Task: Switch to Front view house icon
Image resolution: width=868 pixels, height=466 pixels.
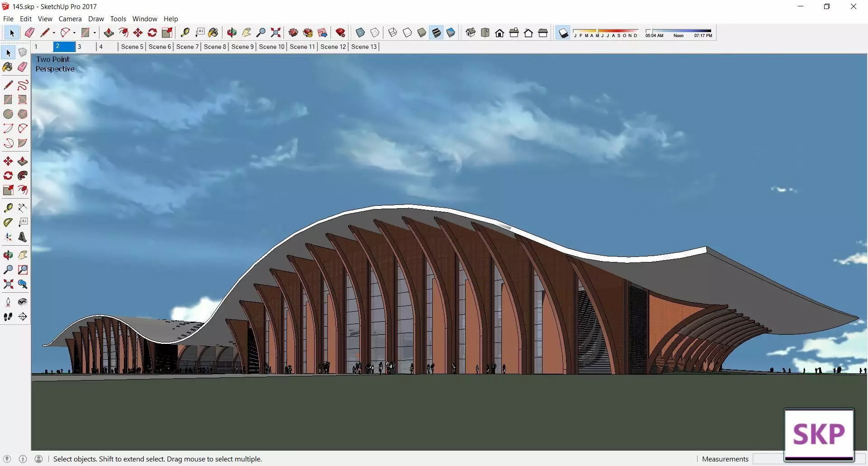Action: (x=500, y=33)
